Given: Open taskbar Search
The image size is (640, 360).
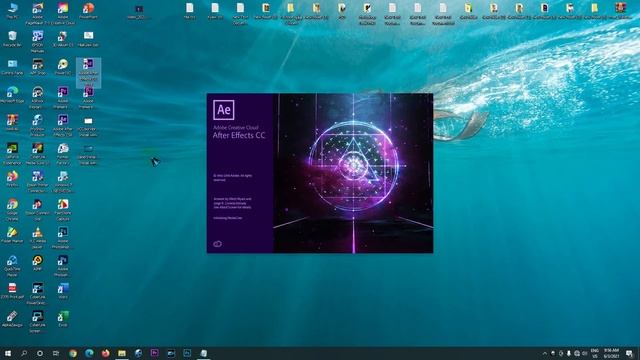Looking at the screenshot, I should coord(24,353).
